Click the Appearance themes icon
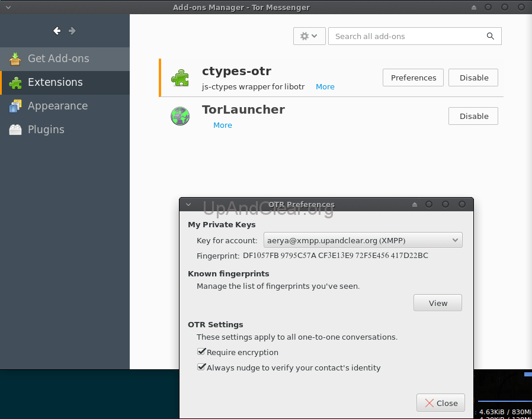The image size is (532, 419). (x=15, y=106)
